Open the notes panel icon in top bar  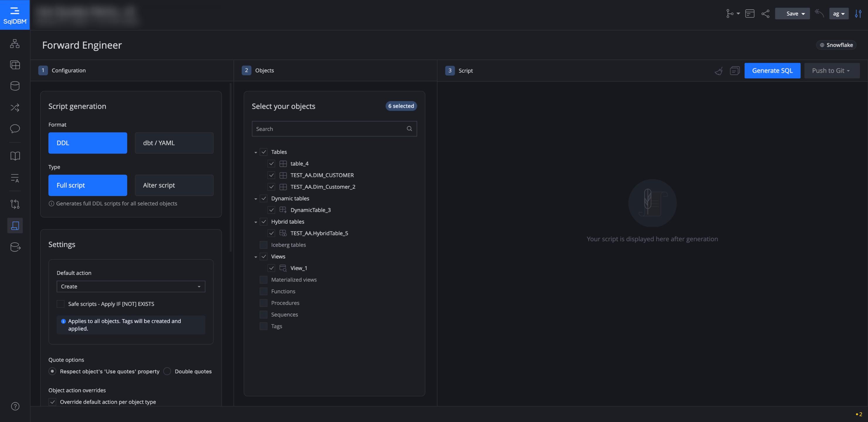coord(750,13)
